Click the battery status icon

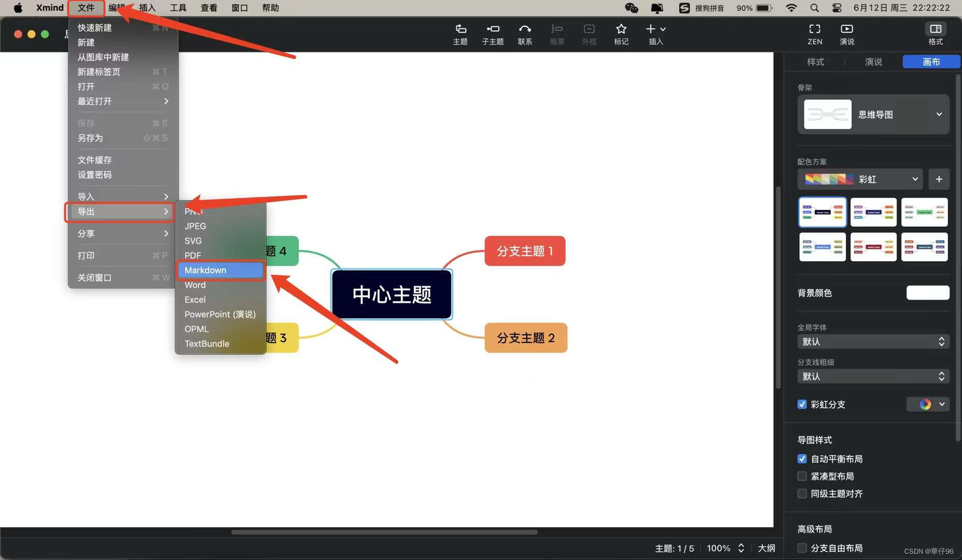[764, 8]
